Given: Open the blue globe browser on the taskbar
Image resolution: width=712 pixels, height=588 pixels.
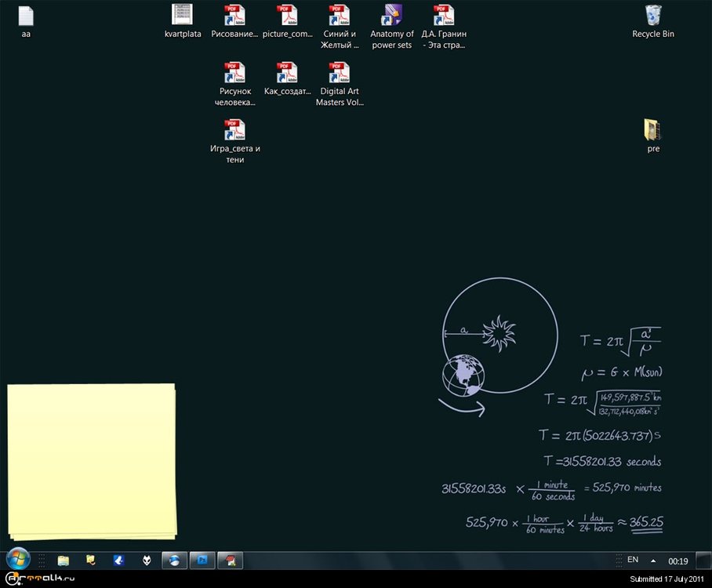Looking at the screenshot, I should [173, 560].
